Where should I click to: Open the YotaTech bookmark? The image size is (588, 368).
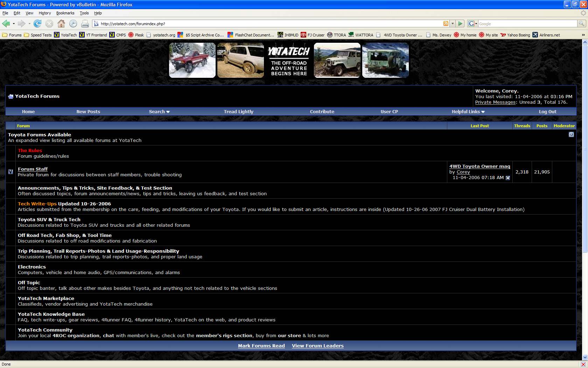pyautogui.click(x=65, y=35)
